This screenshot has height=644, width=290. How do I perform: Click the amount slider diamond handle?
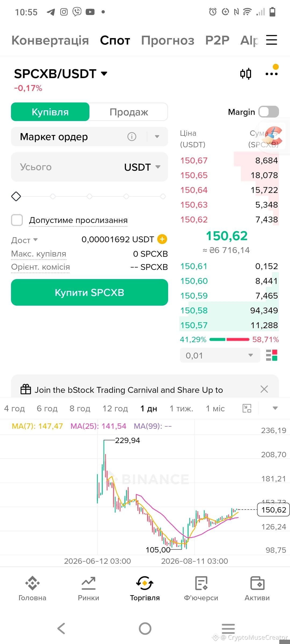[16, 196]
